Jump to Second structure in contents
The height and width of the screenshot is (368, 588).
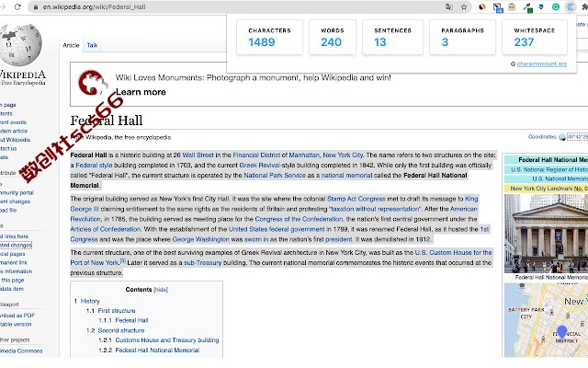121,330
